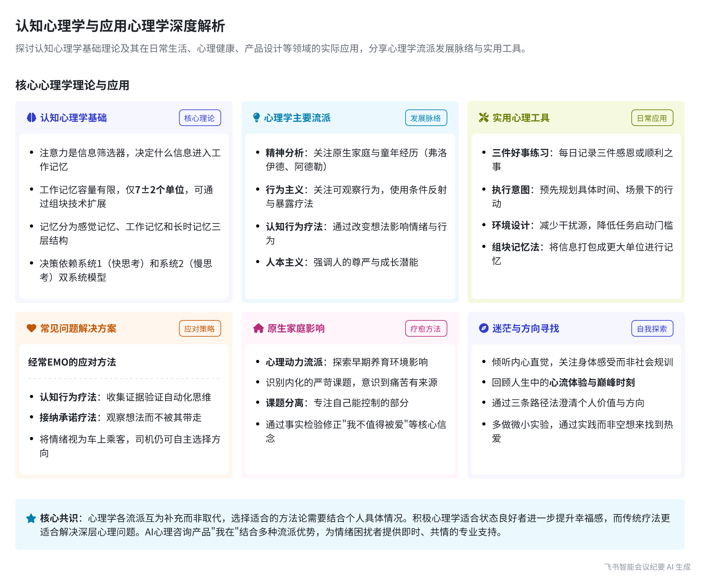
Task: Select the 核心理论 tag badge
Action: (200, 118)
